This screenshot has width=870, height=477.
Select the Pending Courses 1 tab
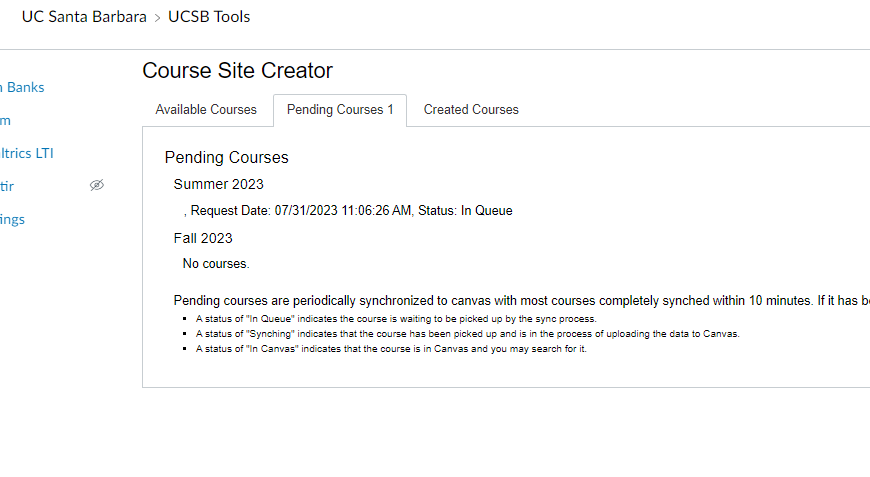pos(340,110)
